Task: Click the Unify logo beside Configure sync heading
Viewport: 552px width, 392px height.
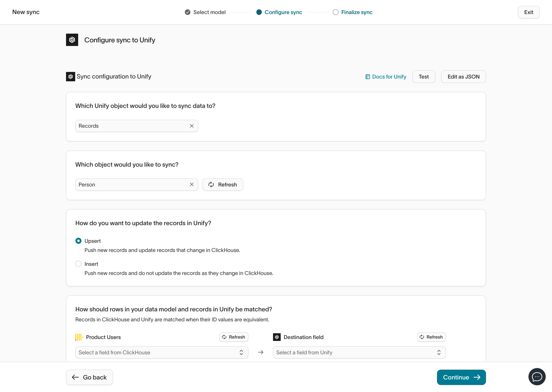Action: (72, 40)
